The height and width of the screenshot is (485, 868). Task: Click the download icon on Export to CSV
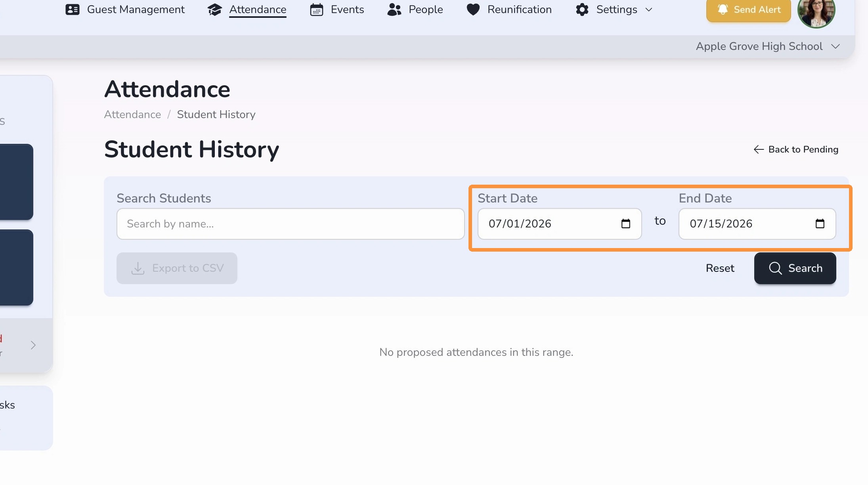138,268
